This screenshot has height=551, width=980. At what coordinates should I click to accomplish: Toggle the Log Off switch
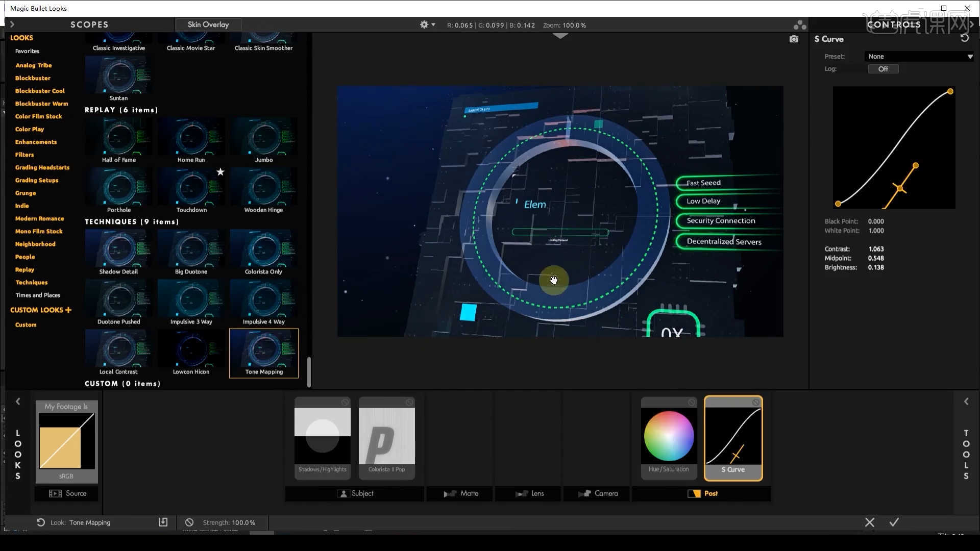tap(883, 69)
